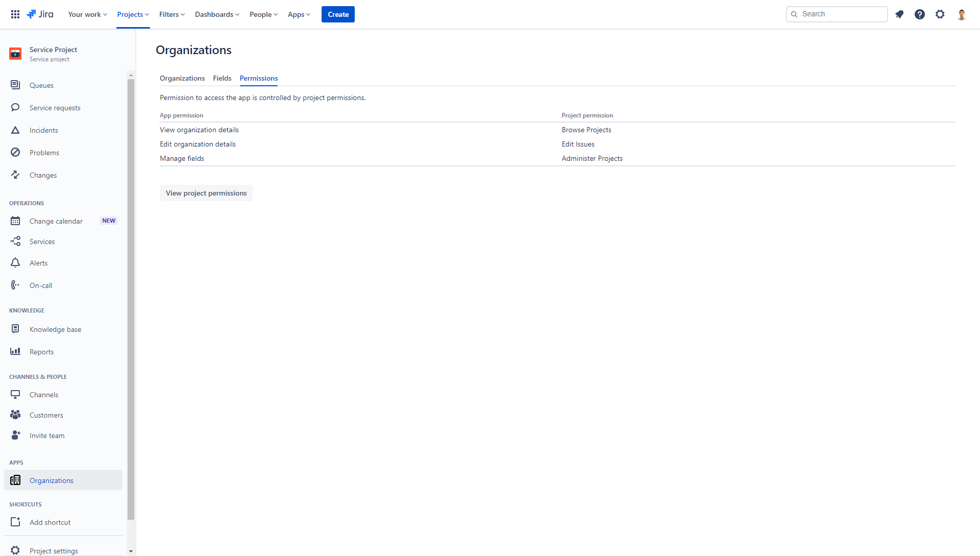
Task: Click the Knowledge base sidebar item
Action: (55, 329)
